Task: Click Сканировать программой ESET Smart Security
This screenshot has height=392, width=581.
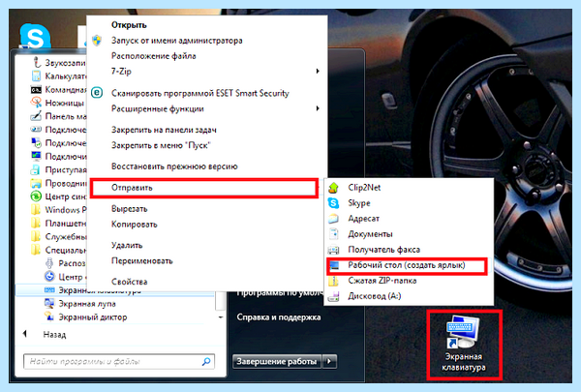Action: [200, 93]
